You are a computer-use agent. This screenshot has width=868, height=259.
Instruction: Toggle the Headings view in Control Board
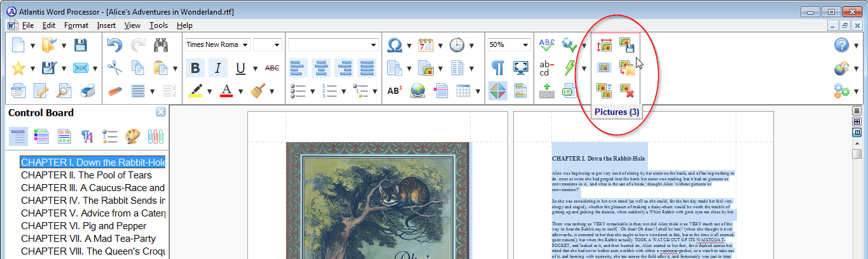(18, 136)
